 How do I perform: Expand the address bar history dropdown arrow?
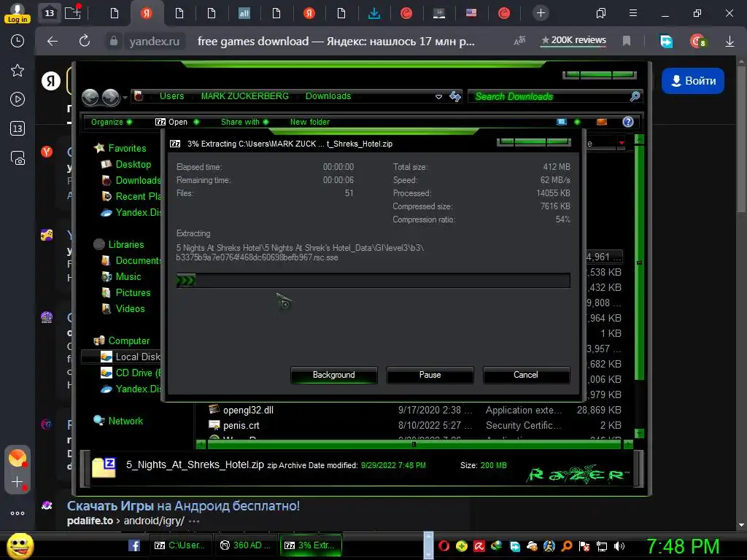[x=438, y=97]
